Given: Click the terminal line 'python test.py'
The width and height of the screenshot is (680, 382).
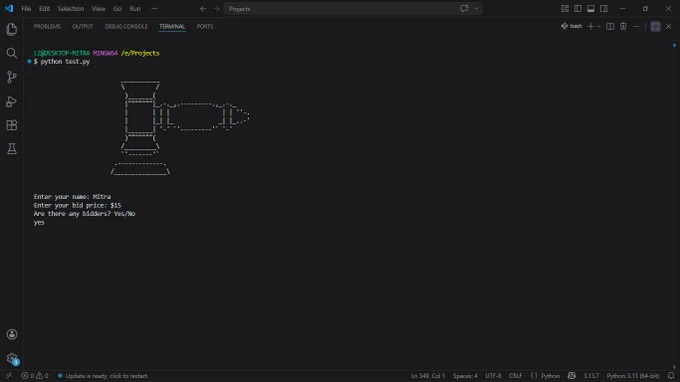Looking at the screenshot, I should [x=65, y=62].
